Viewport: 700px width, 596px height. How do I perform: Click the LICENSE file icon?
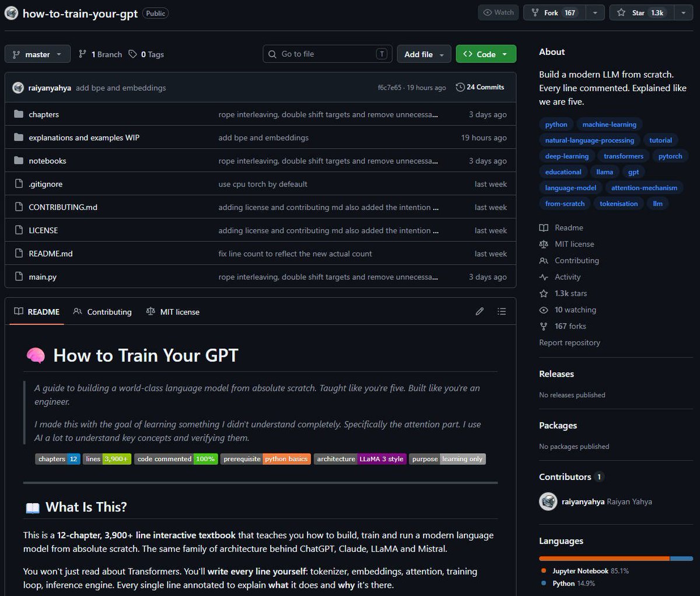coord(19,230)
